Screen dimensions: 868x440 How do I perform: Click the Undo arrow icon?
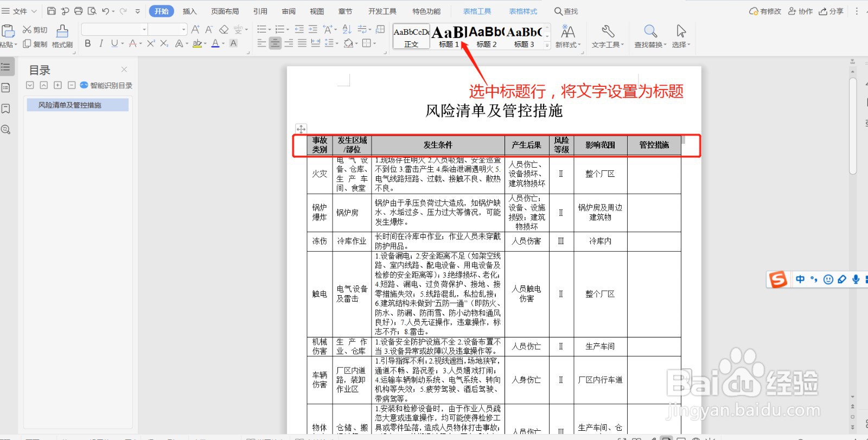(x=105, y=11)
